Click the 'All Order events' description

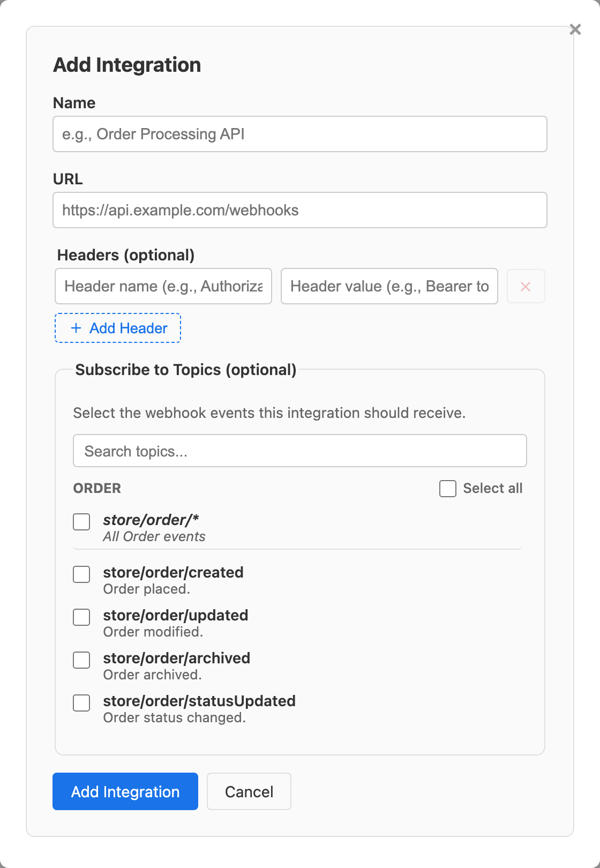(x=154, y=536)
